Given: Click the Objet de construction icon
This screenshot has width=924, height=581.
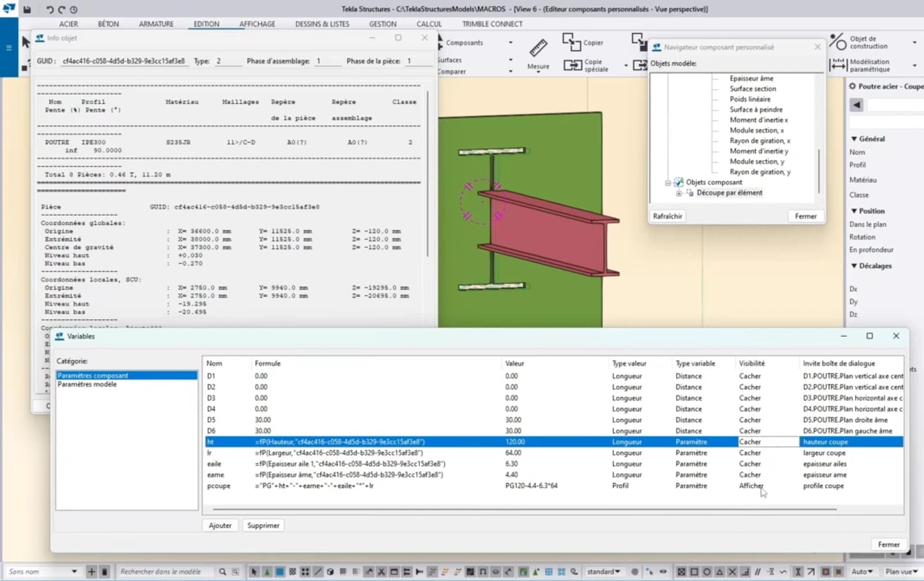Looking at the screenshot, I should tap(837, 42).
